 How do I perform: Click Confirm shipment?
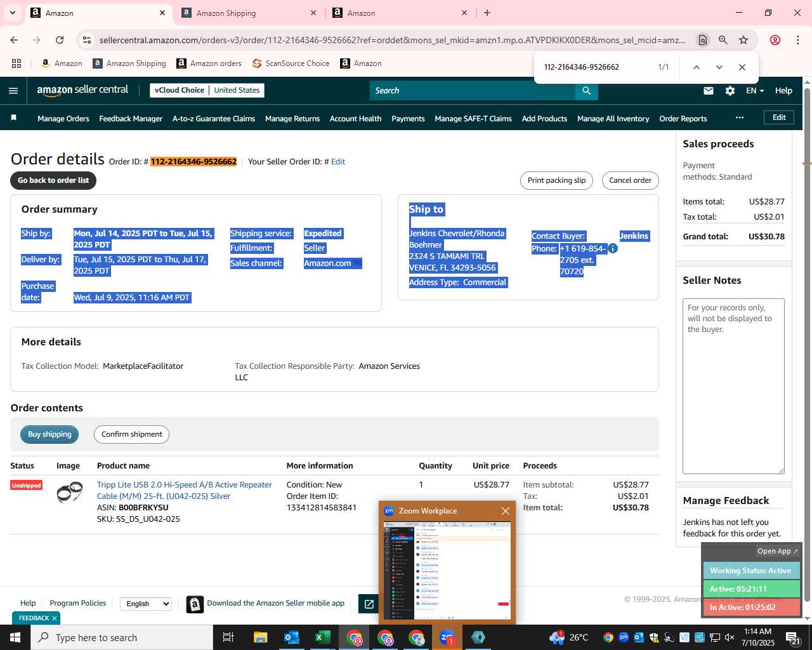point(132,434)
